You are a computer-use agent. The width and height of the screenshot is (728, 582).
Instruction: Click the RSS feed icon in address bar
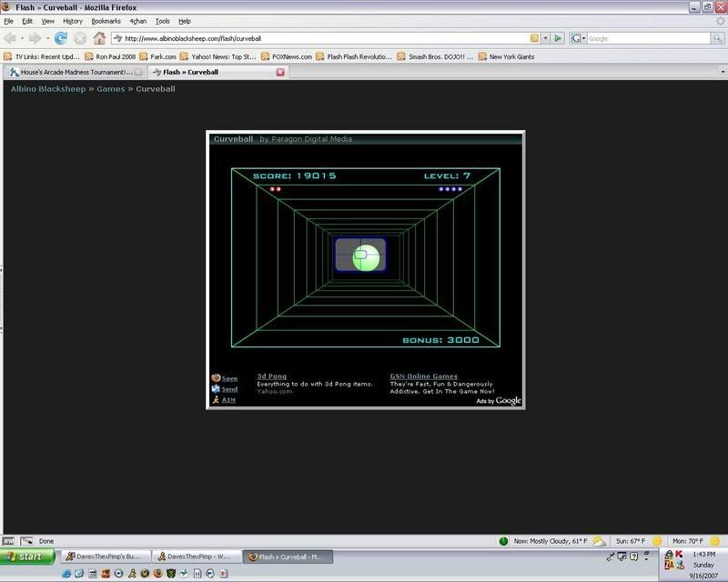coord(535,38)
